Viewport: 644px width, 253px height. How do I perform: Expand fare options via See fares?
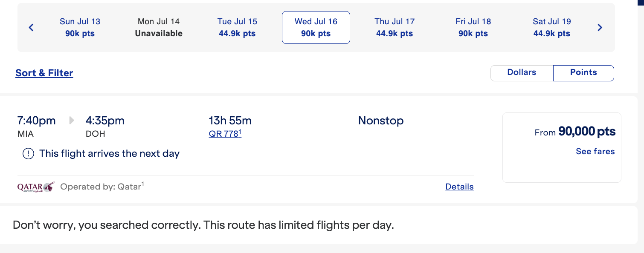click(x=595, y=151)
